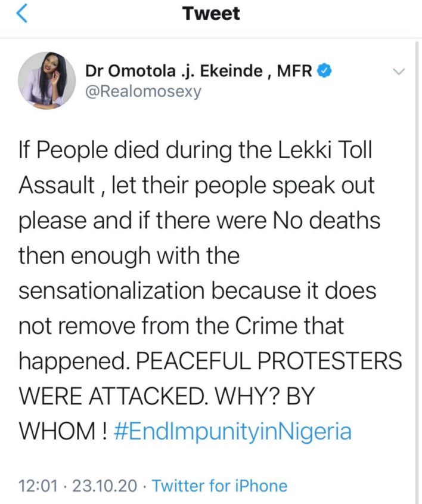Tap the Tweet header title
422x504 pixels.
(x=211, y=14)
